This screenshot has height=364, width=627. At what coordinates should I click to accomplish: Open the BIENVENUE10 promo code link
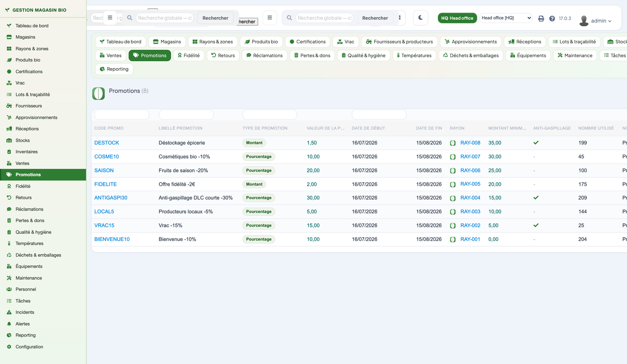pos(112,239)
